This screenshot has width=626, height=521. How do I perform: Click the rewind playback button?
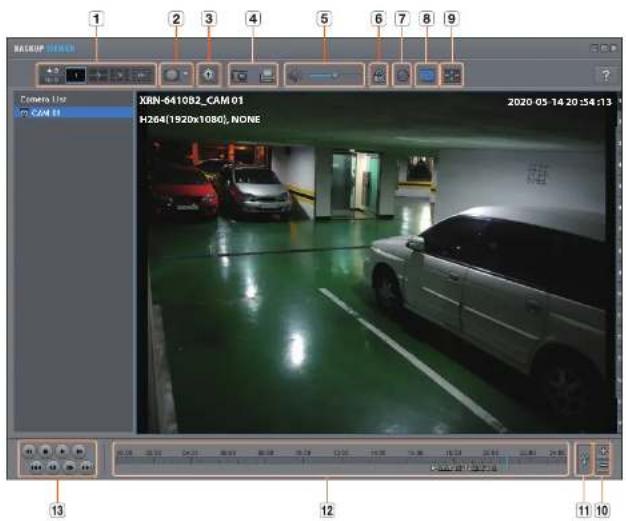29,451
